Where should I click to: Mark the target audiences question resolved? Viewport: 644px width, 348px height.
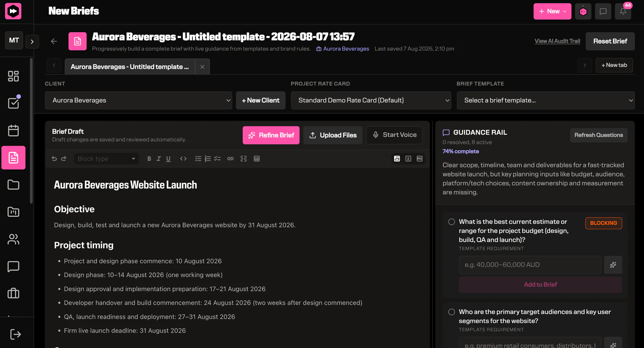point(451,312)
